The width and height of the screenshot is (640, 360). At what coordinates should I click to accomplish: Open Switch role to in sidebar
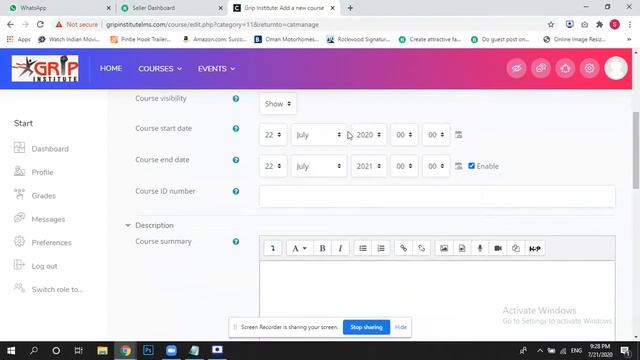tap(48, 289)
